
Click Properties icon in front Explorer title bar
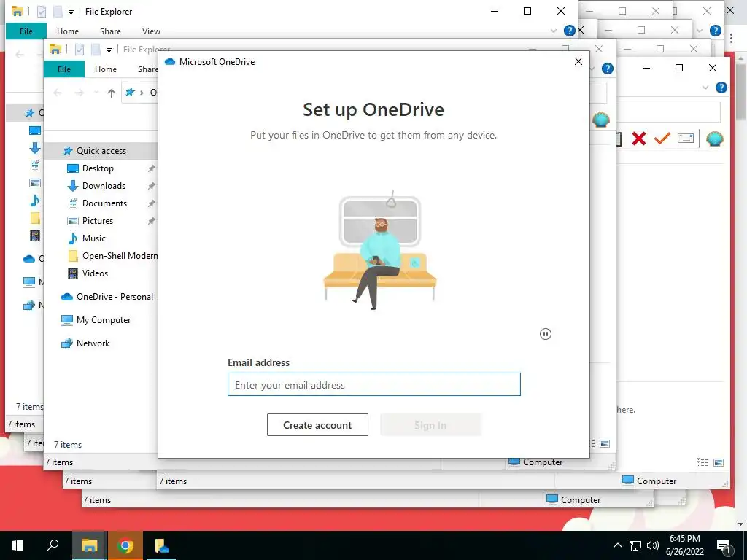pos(80,49)
